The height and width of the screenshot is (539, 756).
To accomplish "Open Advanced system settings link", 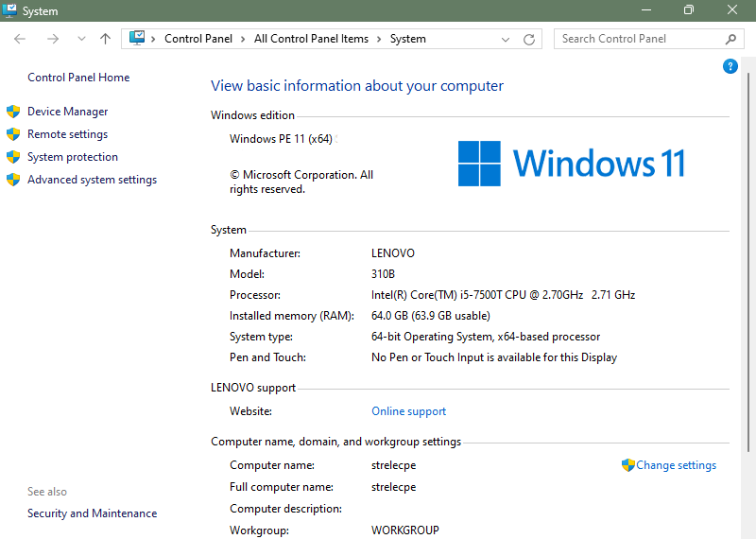I will coord(92,180).
